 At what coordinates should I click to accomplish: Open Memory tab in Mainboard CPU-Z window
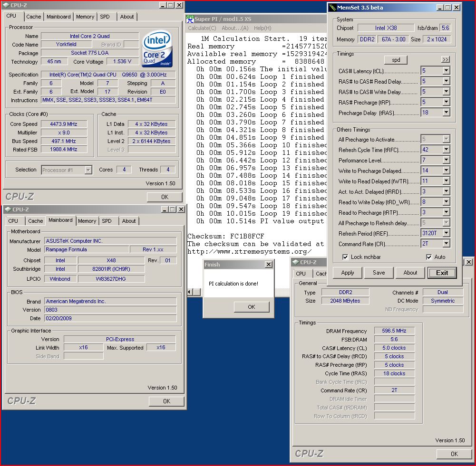point(87,221)
